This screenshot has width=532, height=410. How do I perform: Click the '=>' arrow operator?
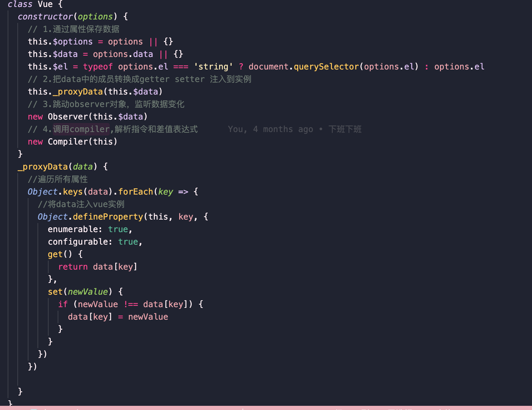[x=183, y=192]
